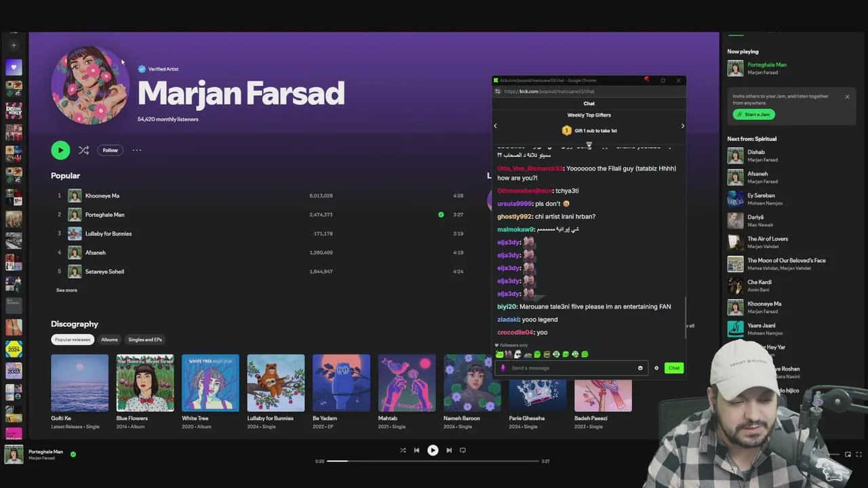Toggle repeat in bottom player bar
The image size is (868, 488).
(462, 450)
